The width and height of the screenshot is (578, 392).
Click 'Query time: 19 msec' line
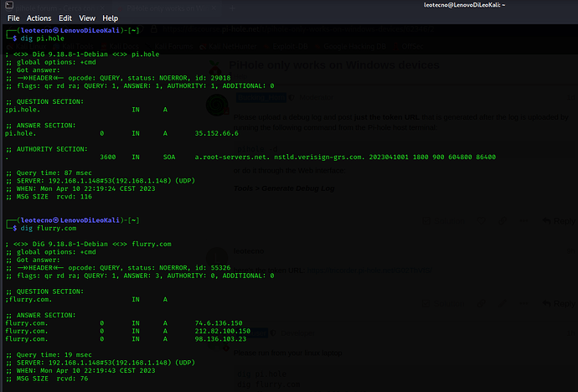coord(49,355)
